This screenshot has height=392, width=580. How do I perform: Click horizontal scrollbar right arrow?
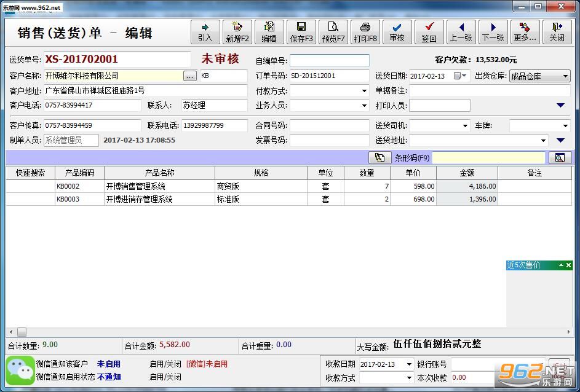pyautogui.click(x=568, y=332)
